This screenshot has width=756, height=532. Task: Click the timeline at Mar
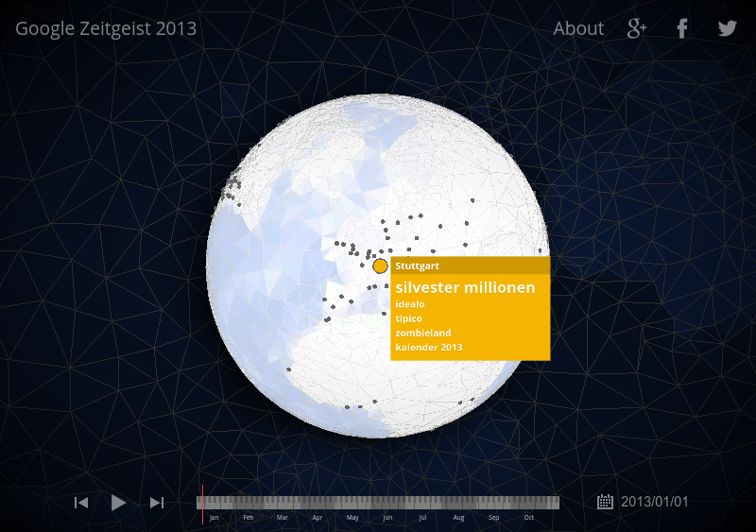pos(283,504)
